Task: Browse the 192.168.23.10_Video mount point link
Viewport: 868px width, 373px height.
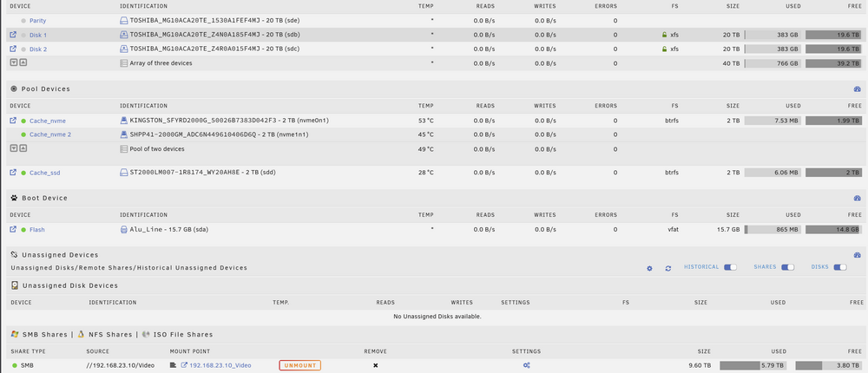Action: 220,365
